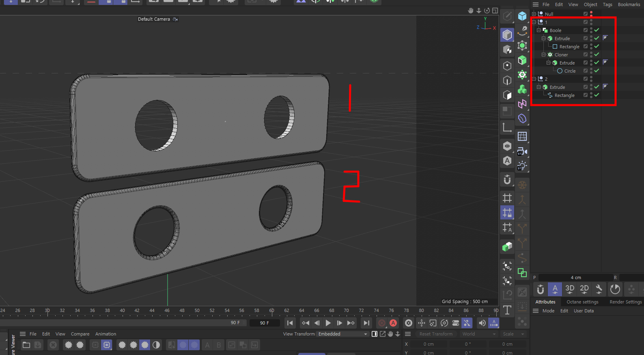Image resolution: width=644 pixels, height=355 pixels.
Task: Select the green Extrude generator icon
Action: (522, 60)
